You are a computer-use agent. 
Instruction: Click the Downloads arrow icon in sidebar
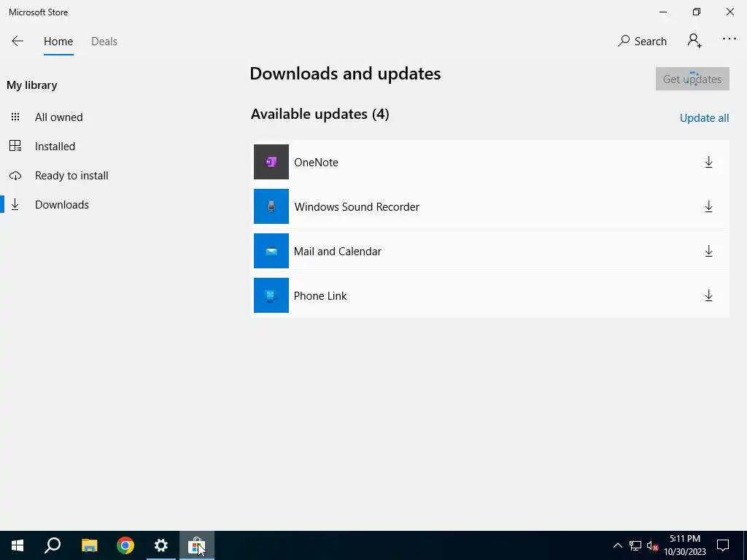point(15,204)
